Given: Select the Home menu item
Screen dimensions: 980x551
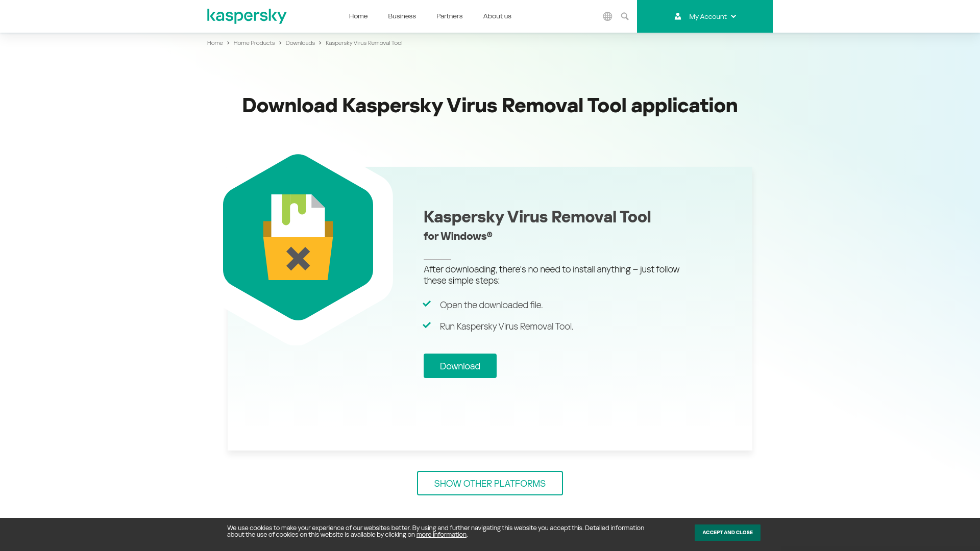Looking at the screenshot, I should point(358,16).
